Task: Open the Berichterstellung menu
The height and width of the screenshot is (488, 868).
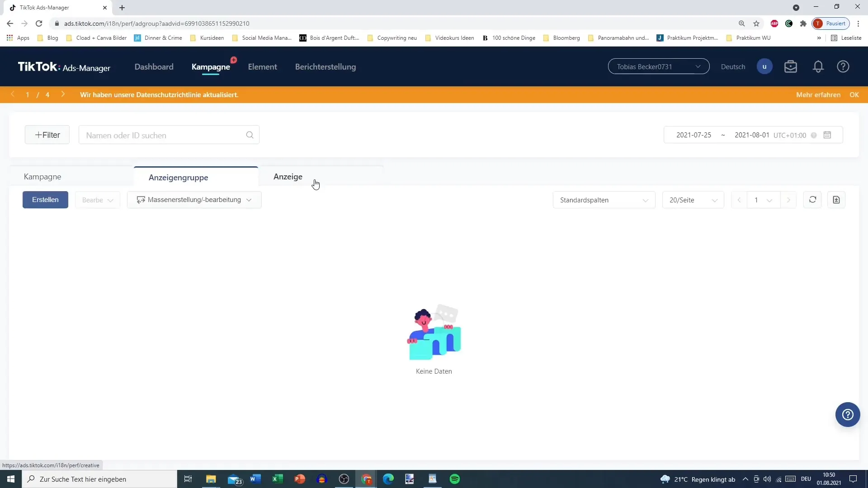Action: [x=325, y=67]
